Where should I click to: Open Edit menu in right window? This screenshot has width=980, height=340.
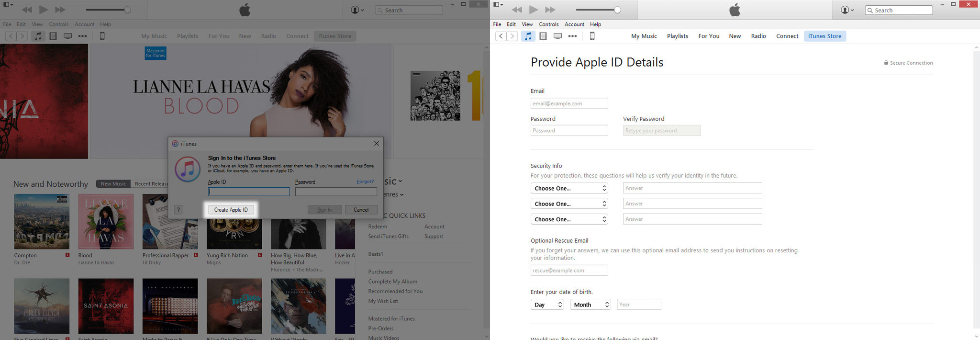coord(512,24)
